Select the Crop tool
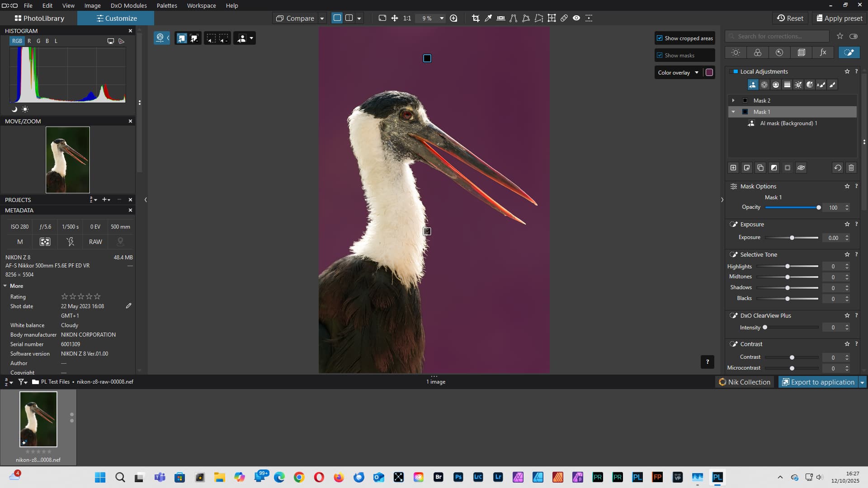The image size is (868, 488). 476,18
